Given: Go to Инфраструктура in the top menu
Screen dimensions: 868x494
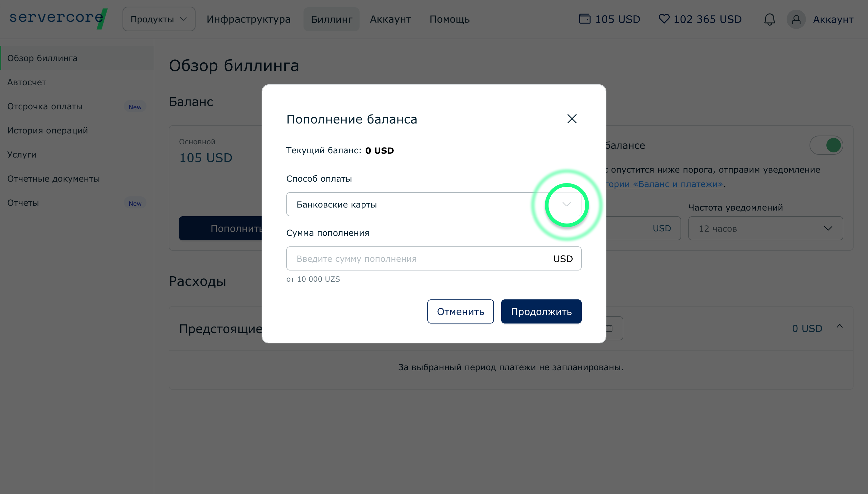Looking at the screenshot, I should 248,19.
